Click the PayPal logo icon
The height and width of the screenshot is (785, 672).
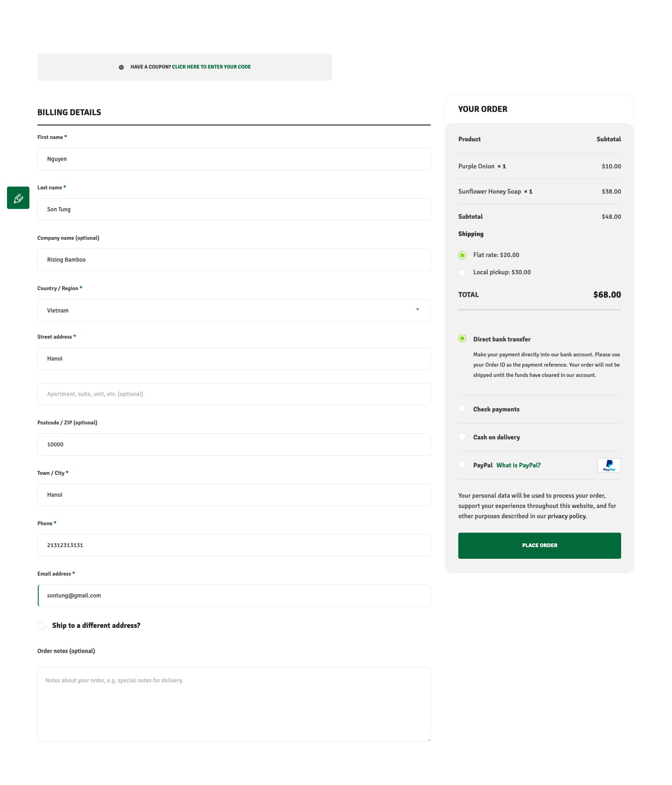click(609, 465)
